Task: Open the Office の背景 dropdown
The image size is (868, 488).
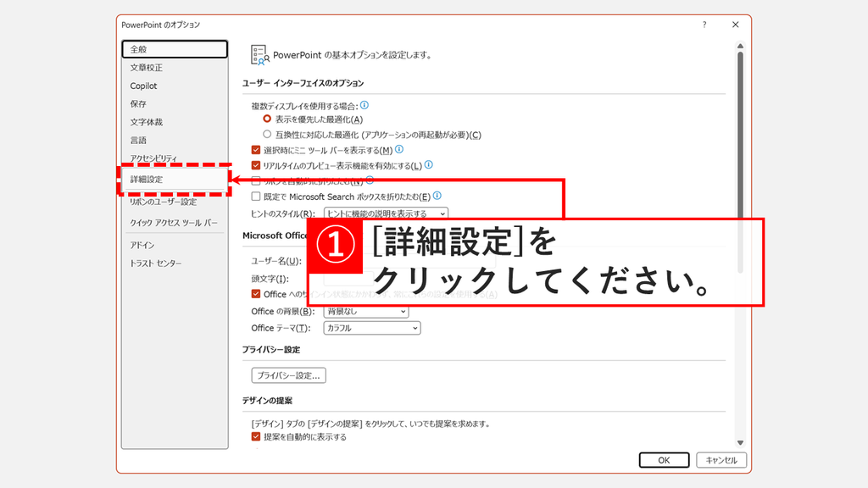Action: pyautogui.click(x=366, y=312)
